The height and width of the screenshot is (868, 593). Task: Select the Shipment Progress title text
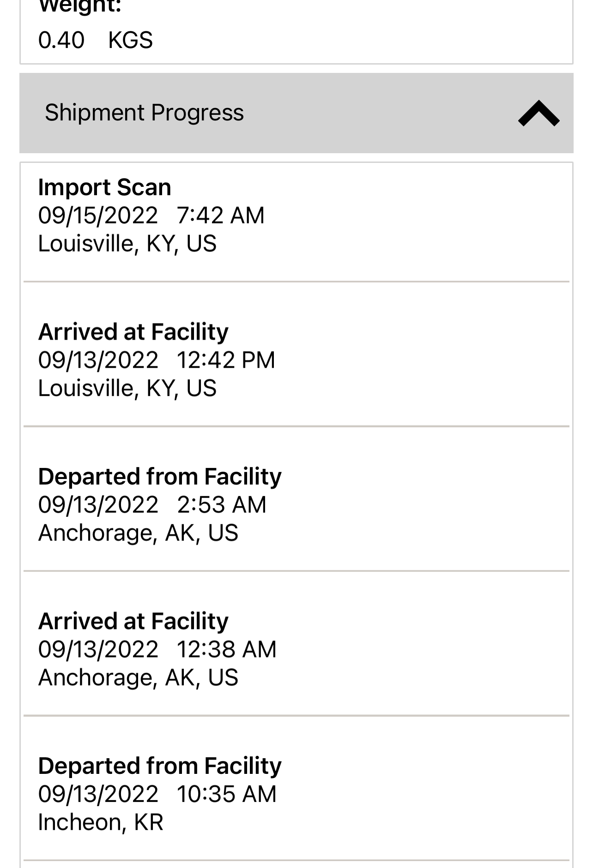point(144,113)
